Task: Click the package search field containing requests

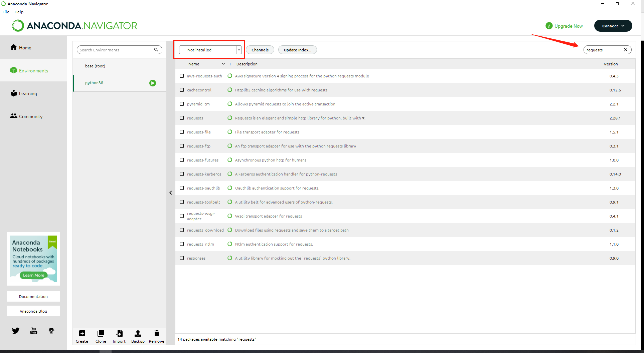Action: pyautogui.click(x=607, y=50)
